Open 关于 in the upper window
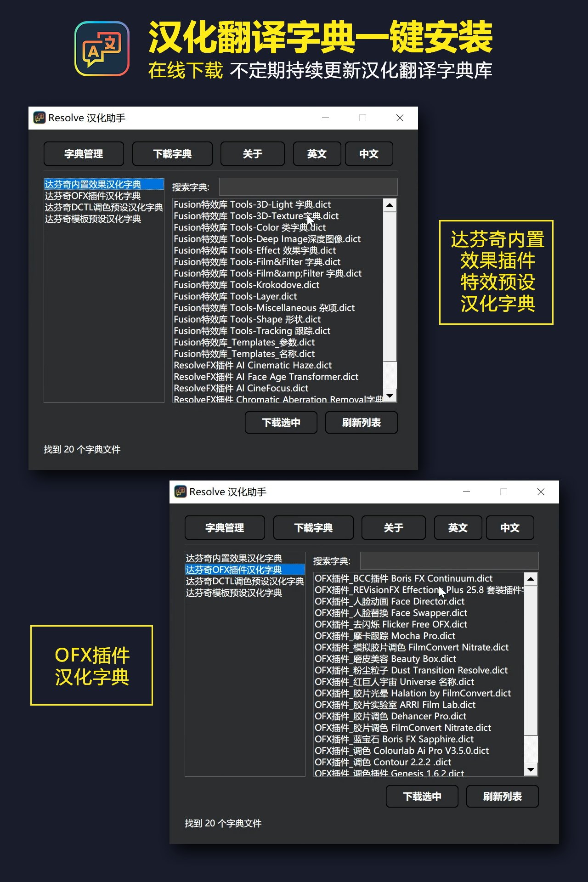The image size is (588, 882). coord(253,153)
